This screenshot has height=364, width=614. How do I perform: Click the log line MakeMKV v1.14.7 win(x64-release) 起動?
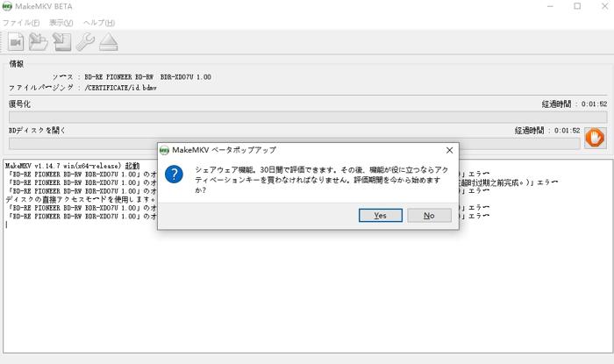tap(73, 166)
